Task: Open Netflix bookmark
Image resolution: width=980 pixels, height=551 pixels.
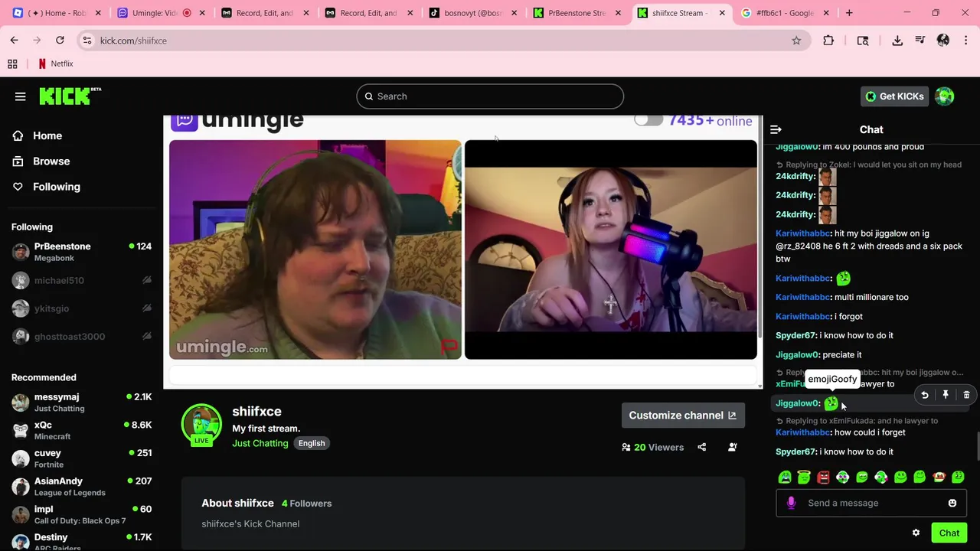Action: click(x=56, y=64)
